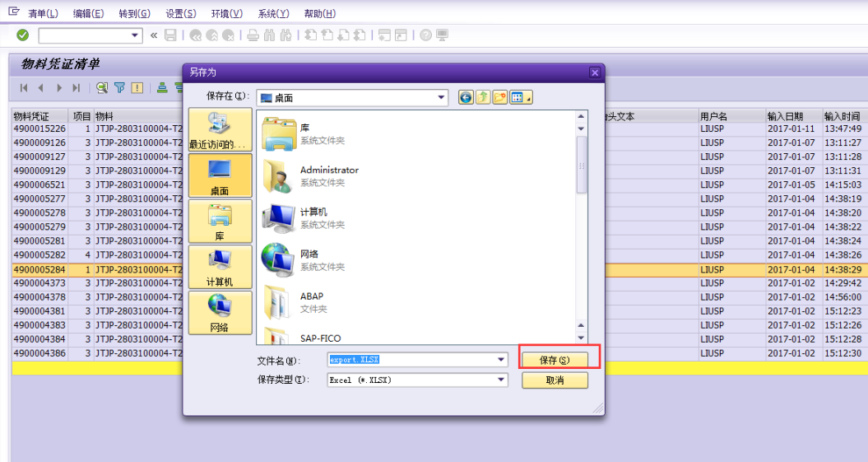Screen dimensions: 868x462
Task: Click the Exit up-arrow round icon
Action: (x=212, y=35)
